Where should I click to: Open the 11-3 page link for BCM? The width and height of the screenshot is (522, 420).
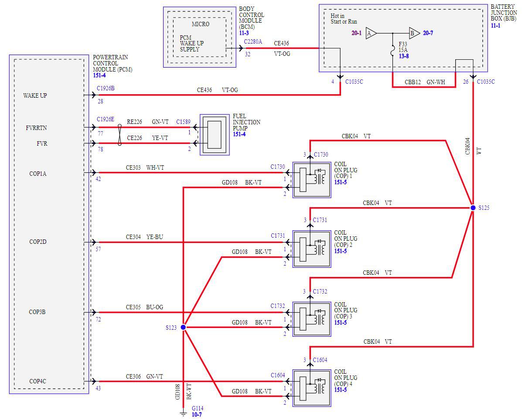pos(244,33)
